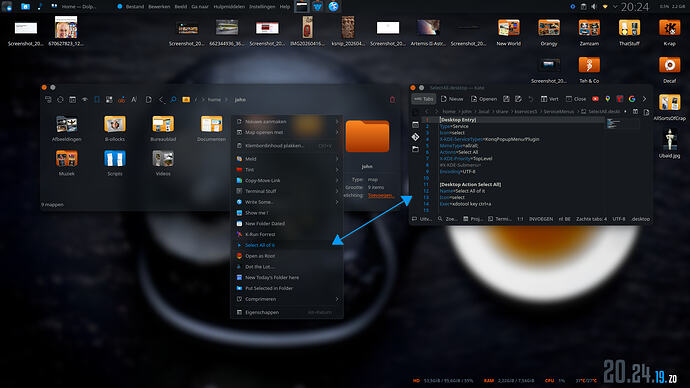Choose 'Put Selected in Folder' menu entry
Viewport: 690px width, 388px height.
pyautogui.click(x=286, y=288)
